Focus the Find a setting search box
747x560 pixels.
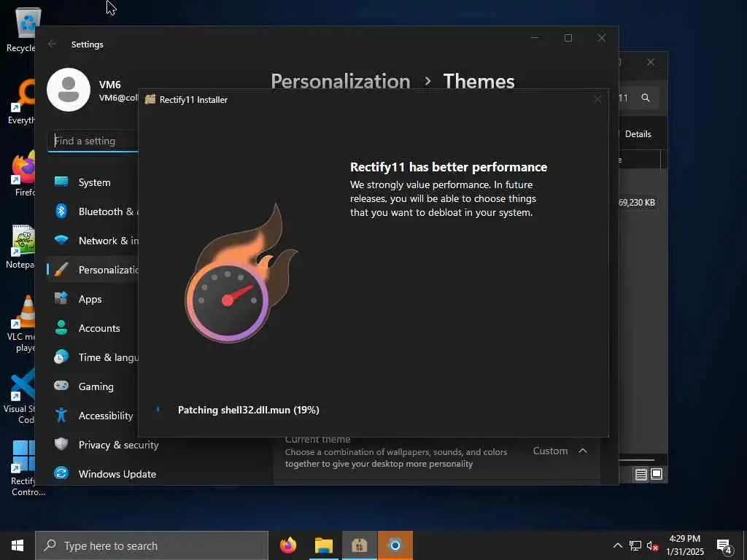[x=93, y=141]
